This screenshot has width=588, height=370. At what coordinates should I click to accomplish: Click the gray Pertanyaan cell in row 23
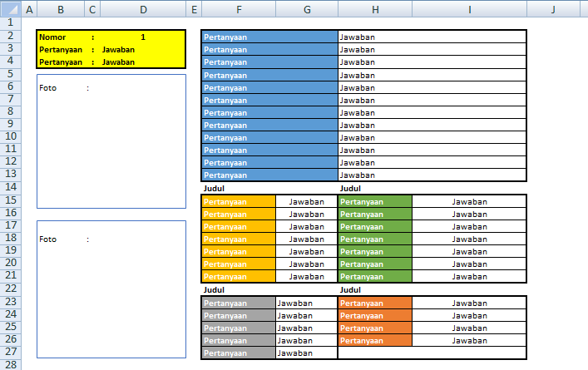click(x=239, y=303)
